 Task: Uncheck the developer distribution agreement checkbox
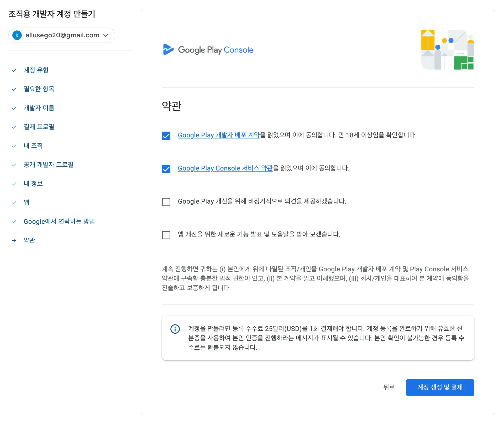pyautogui.click(x=166, y=136)
